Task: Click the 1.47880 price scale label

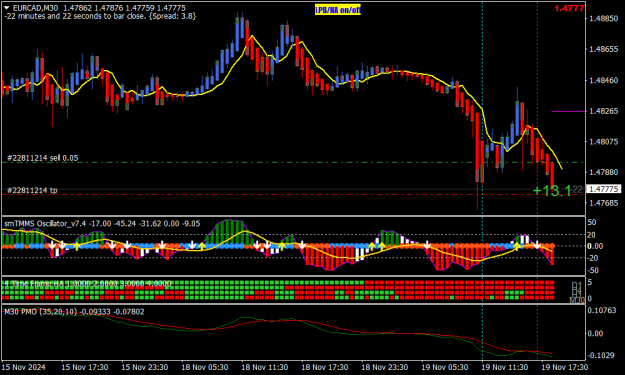Action: click(604, 172)
